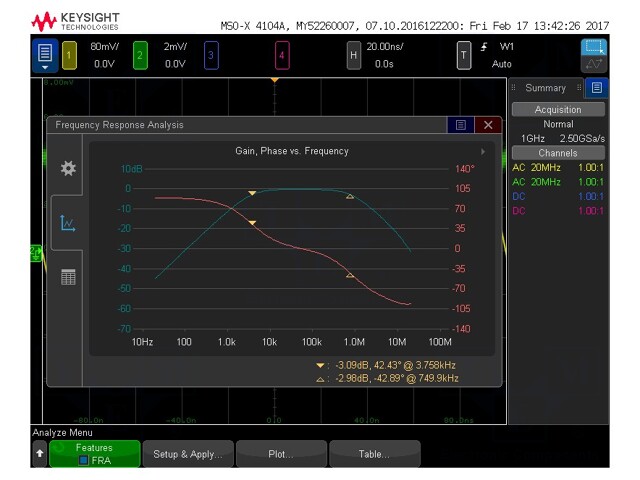Select the filled marker on phase curve
This screenshot has height=480, width=640.
pos(252,222)
